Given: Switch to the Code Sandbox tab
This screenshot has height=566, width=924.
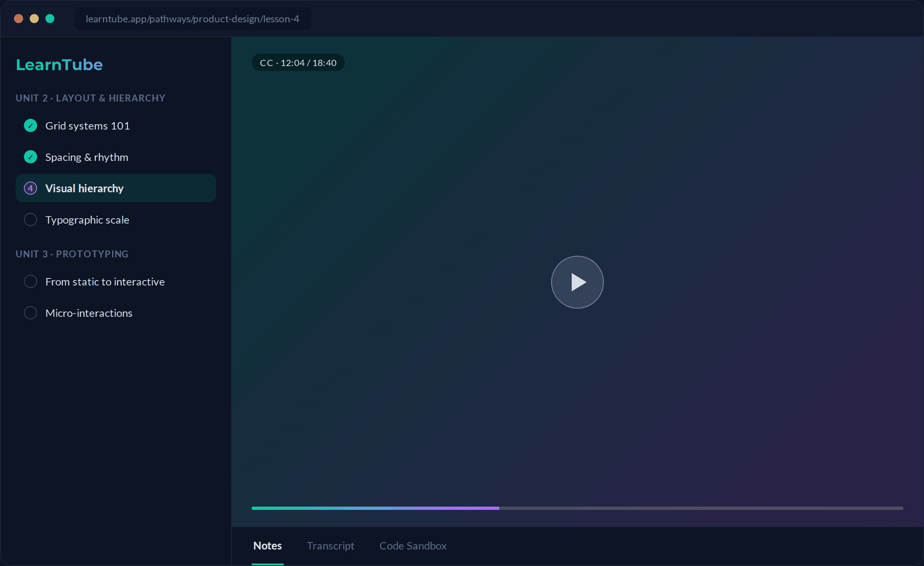Looking at the screenshot, I should point(413,546).
